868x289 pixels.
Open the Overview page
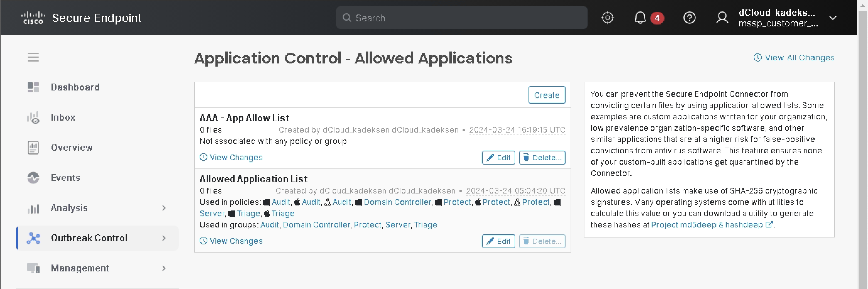coord(71,147)
